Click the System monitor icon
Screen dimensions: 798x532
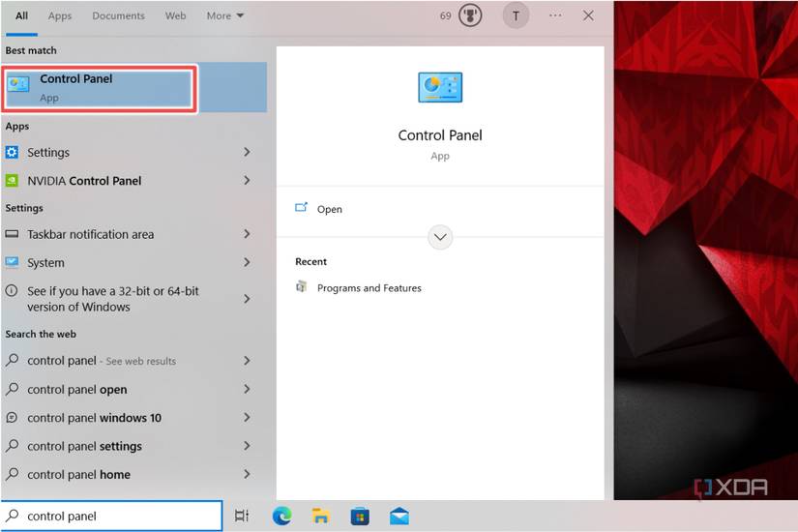click(x=12, y=262)
